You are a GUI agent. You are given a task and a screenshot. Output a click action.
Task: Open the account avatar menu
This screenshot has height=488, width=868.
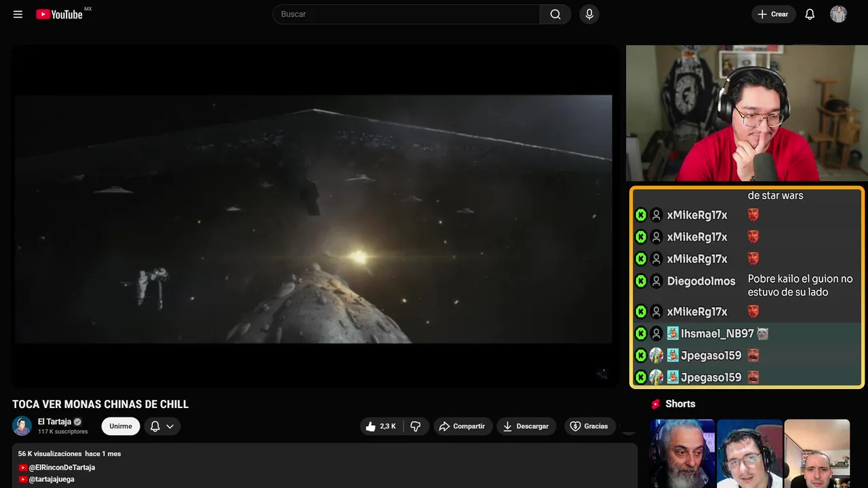[x=838, y=14]
